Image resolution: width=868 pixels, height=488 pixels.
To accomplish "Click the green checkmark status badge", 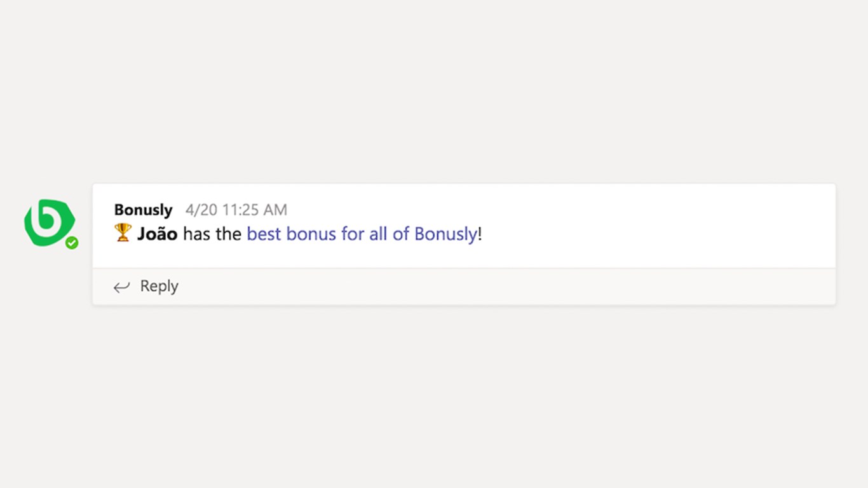I will [72, 243].
